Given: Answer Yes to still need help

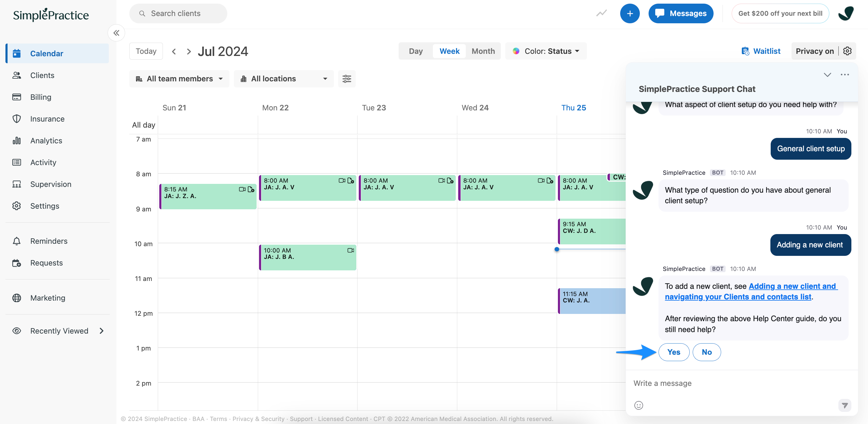Looking at the screenshot, I should tap(674, 352).
